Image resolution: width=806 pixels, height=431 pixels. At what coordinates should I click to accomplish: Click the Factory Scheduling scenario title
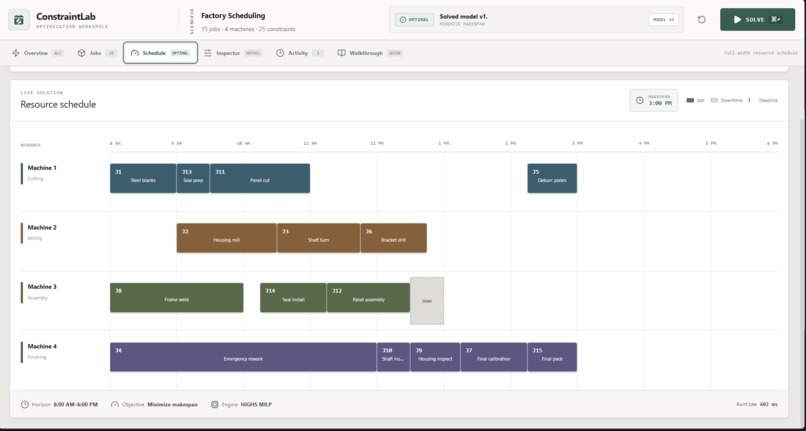[233, 15]
